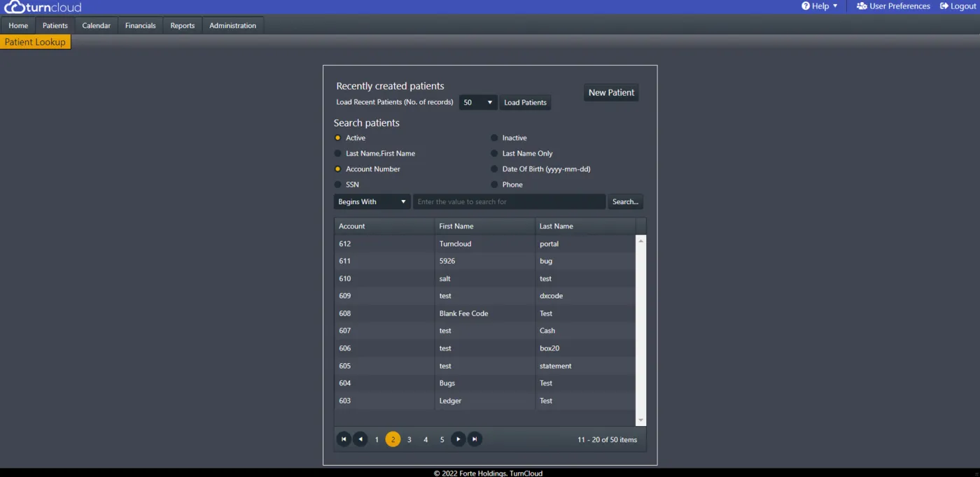Select Account Number search option
The height and width of the screenshot is (477, 980).
(x=338, y=169)
